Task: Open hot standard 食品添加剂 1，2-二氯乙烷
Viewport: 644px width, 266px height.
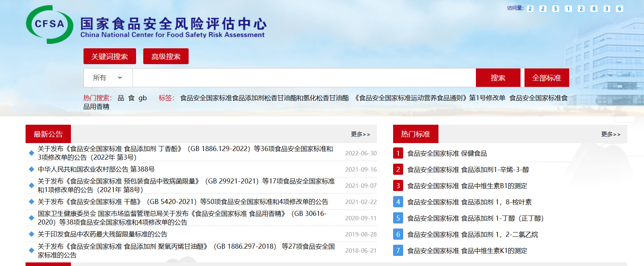Action: [473, 235]
